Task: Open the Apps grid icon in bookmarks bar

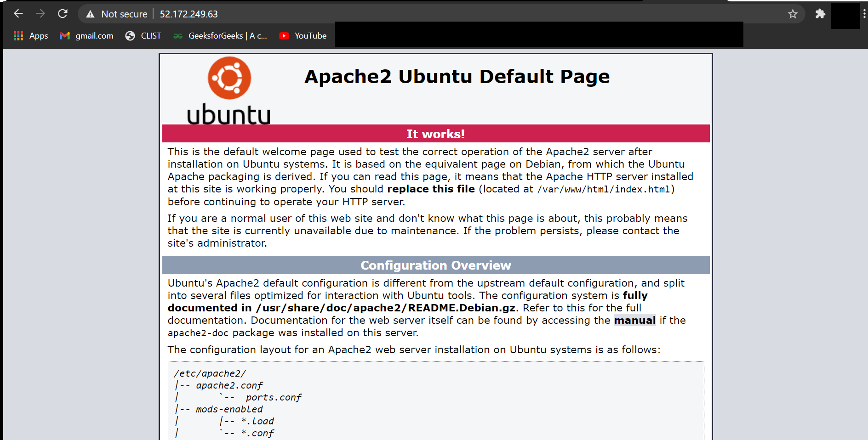Action: point(18,36)
